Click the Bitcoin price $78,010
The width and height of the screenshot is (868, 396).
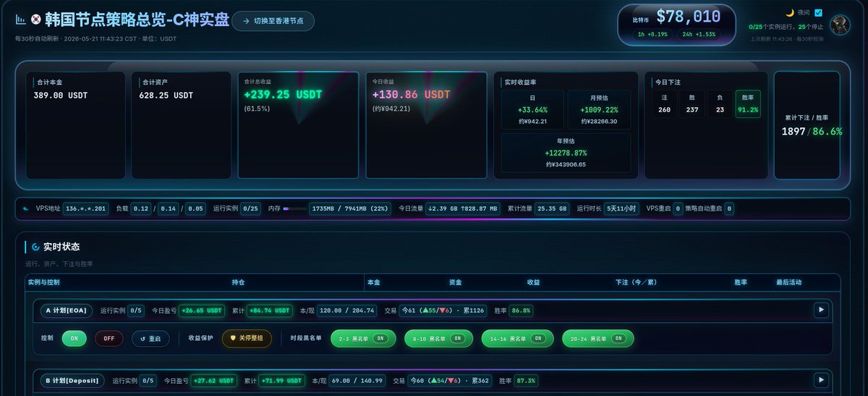pos(688,17)
